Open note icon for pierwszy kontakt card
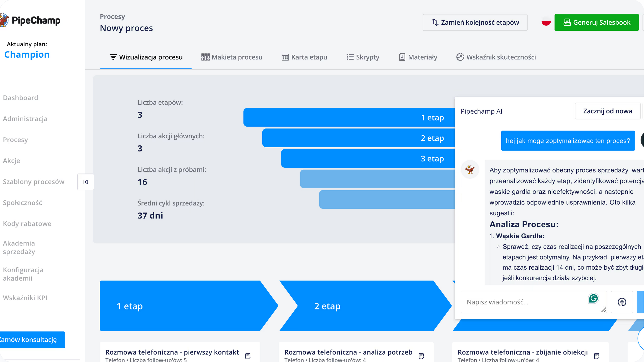Image resolution: width=644 pixels, height=362 pixels. point(248,356)
